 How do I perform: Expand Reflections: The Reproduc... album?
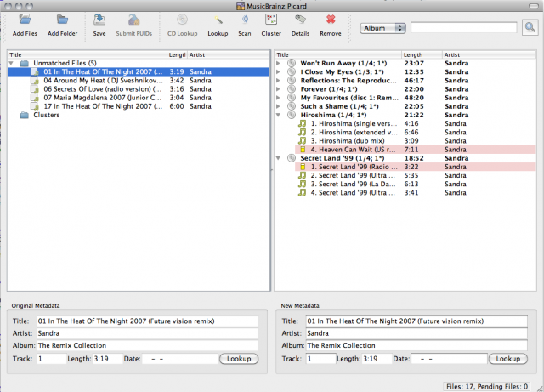pos(278,81)
